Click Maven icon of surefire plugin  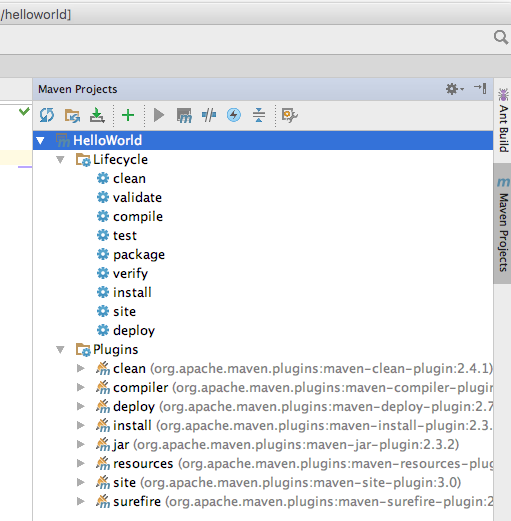[x=103, y=501]
